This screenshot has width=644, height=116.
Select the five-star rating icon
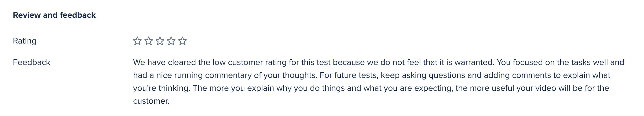point(182,41)
